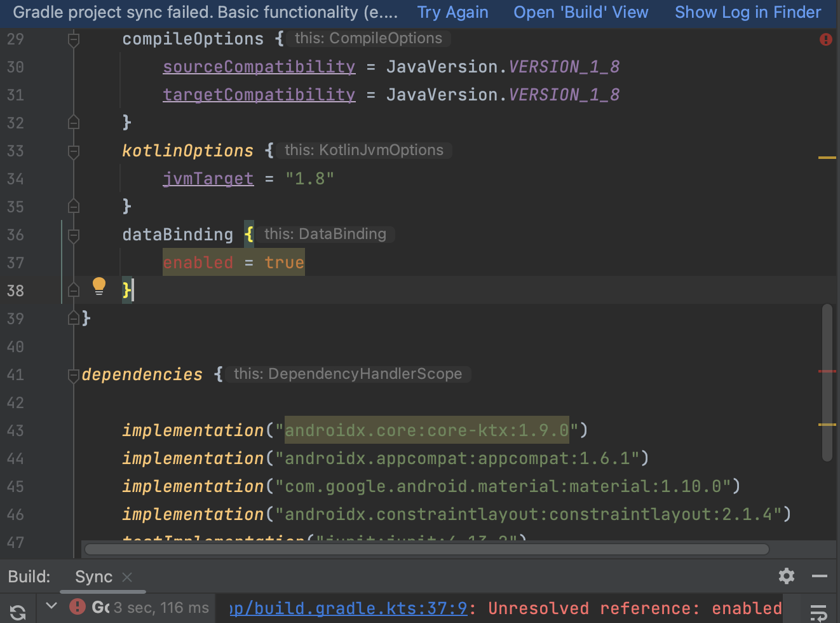The height and width of the screenshot is (623, 840).
Task: Open 'Build' View link
Action: (x=581, y=13)
